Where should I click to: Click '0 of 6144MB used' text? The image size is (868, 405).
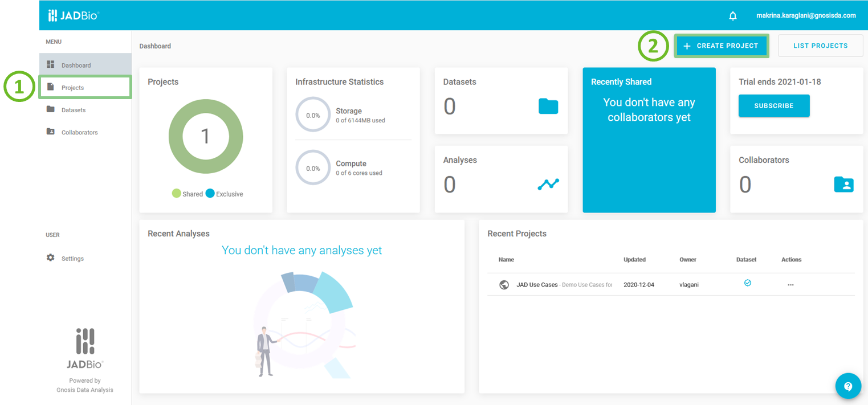[360, 121]
